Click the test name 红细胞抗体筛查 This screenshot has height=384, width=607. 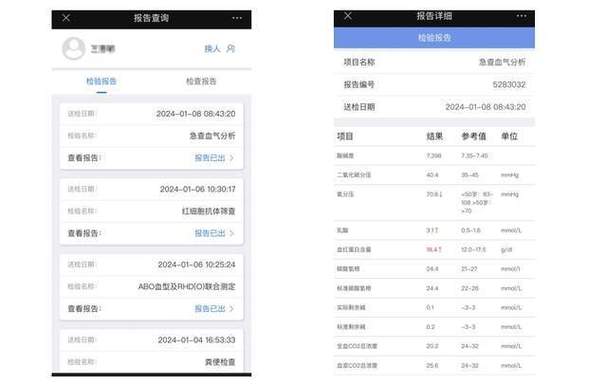[x=208, y=211]
